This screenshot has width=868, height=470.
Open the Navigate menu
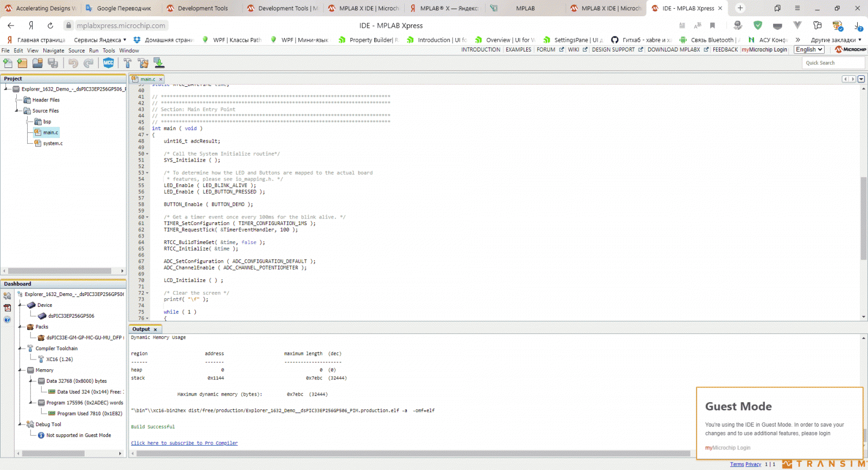(x=54, y=50)
